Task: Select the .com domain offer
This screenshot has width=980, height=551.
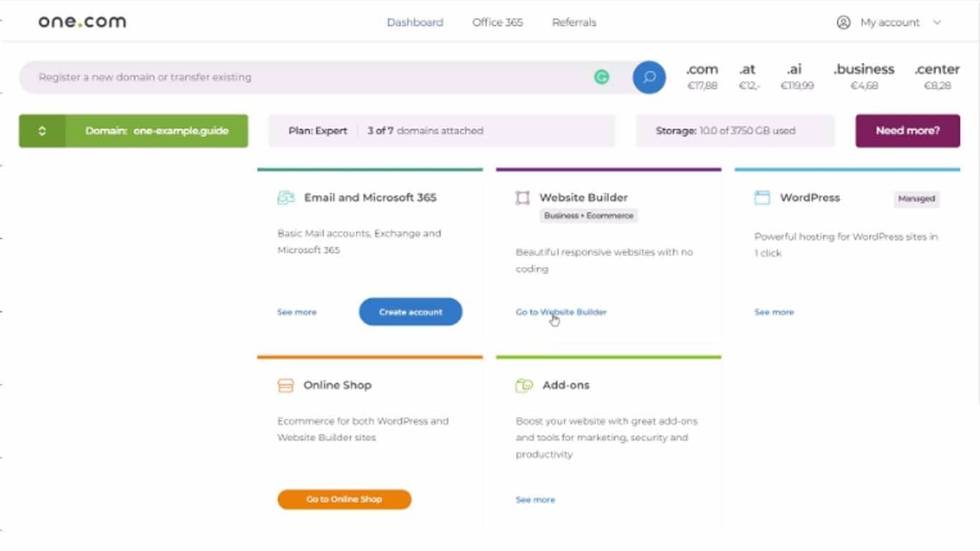Action: [x=702, y=77]
